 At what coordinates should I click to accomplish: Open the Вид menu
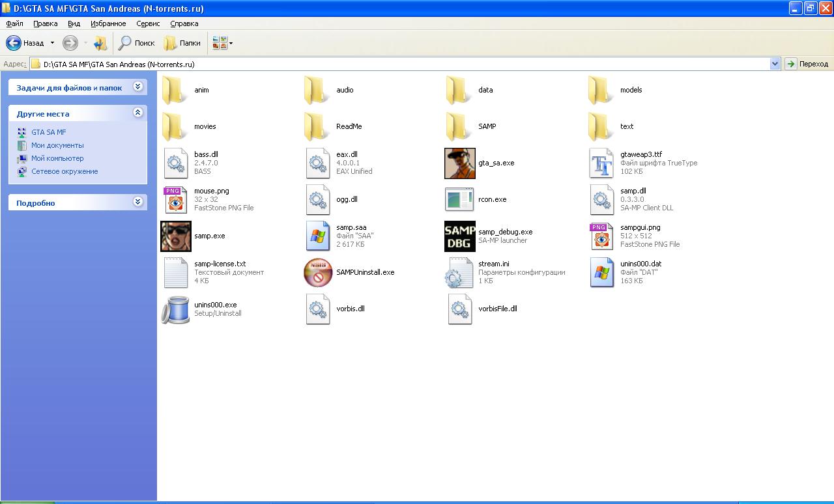74,23
